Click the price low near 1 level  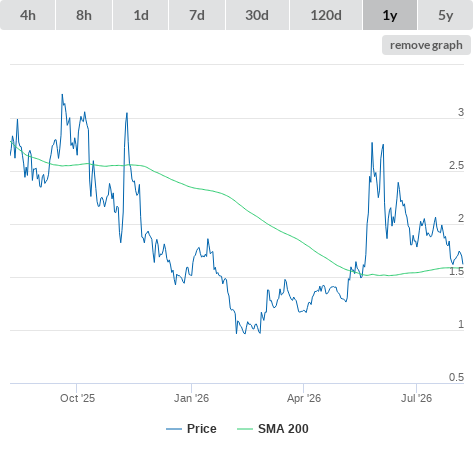pyautogui.click(x=236, y=333)
